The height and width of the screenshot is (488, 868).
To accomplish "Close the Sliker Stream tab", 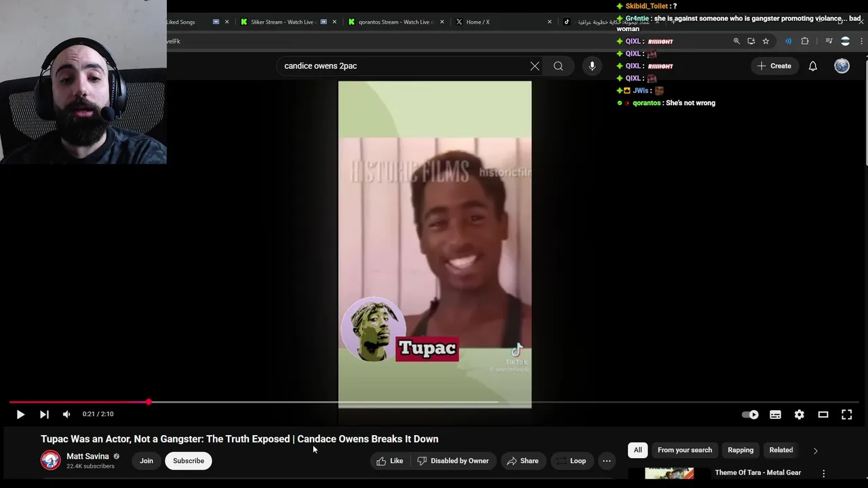I will point(334,22).
